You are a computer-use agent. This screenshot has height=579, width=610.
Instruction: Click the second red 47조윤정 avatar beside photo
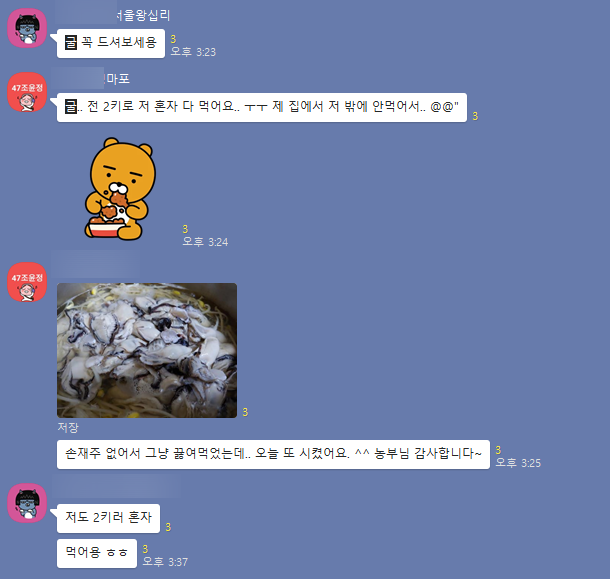[x=27, y=282]
